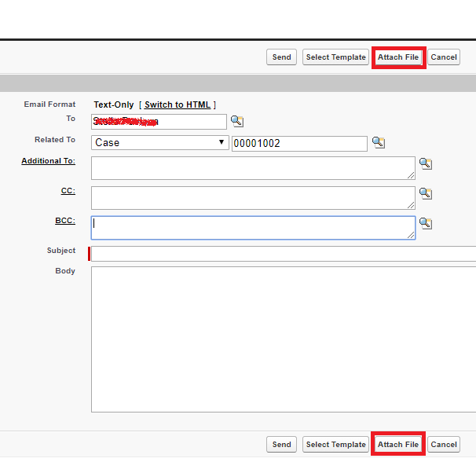476x473 pixels.
Task: Select the Email Format label
Action: pyautogui.click(x=49, y=104)
